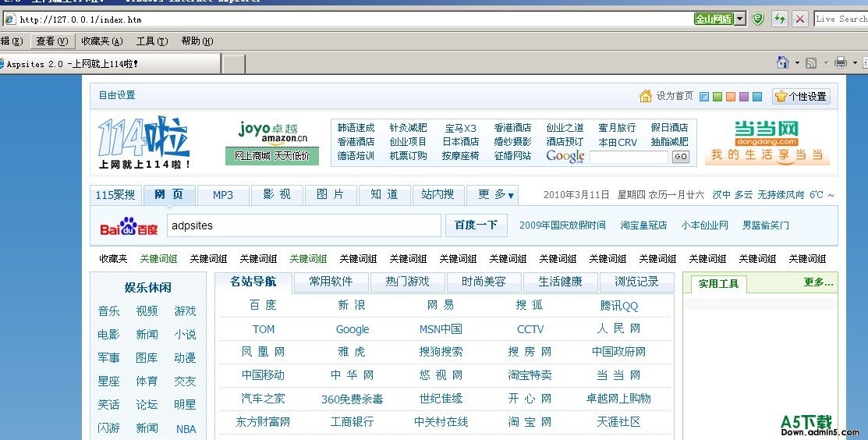Image resolution: width=868 pixels, height=440 pixels.
Task: Select the cyan theme color swatch
Action: point(757,97)
